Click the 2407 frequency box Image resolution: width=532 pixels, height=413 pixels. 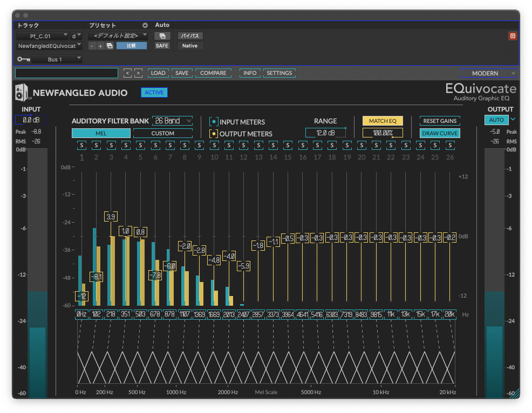click(x=243, y=314)
